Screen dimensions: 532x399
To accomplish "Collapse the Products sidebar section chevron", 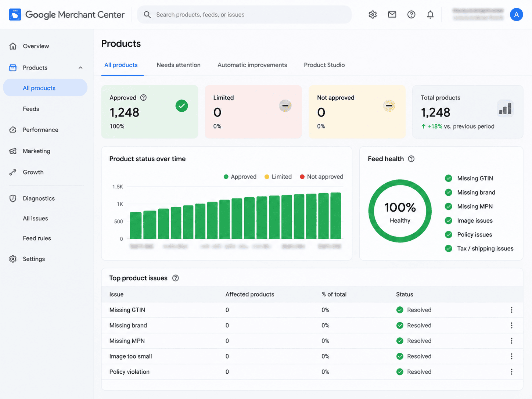I will click(x=80, y=68).
